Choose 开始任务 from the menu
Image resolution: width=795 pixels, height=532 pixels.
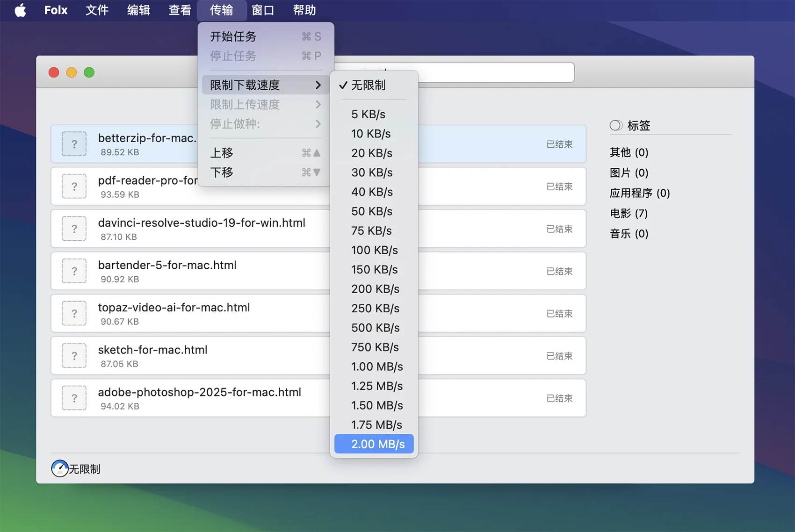(x=266, y=36)
